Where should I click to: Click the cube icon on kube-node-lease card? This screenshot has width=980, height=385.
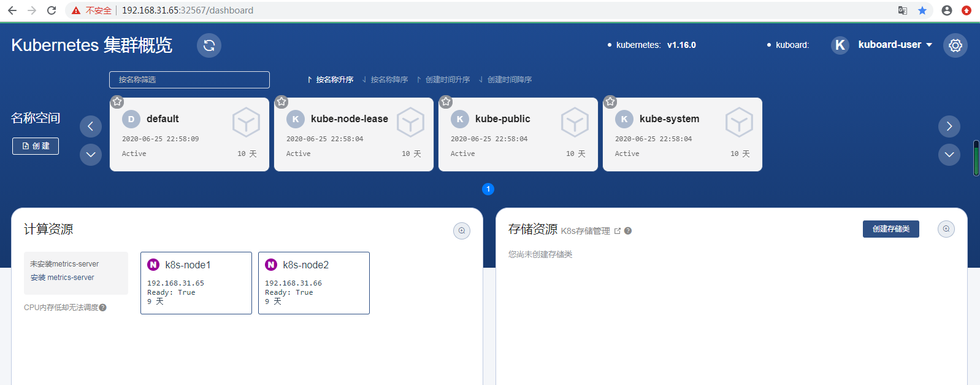click(410, 122)
